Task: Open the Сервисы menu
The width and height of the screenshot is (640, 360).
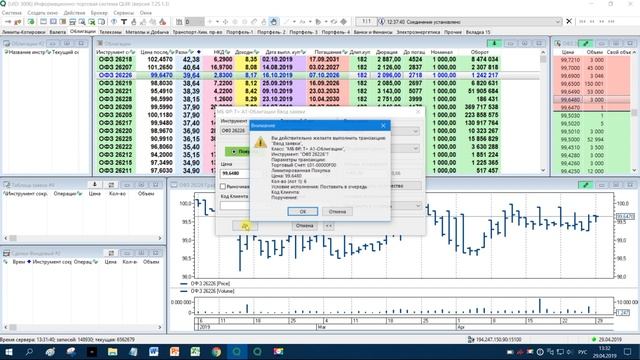Action: (124, 13)
